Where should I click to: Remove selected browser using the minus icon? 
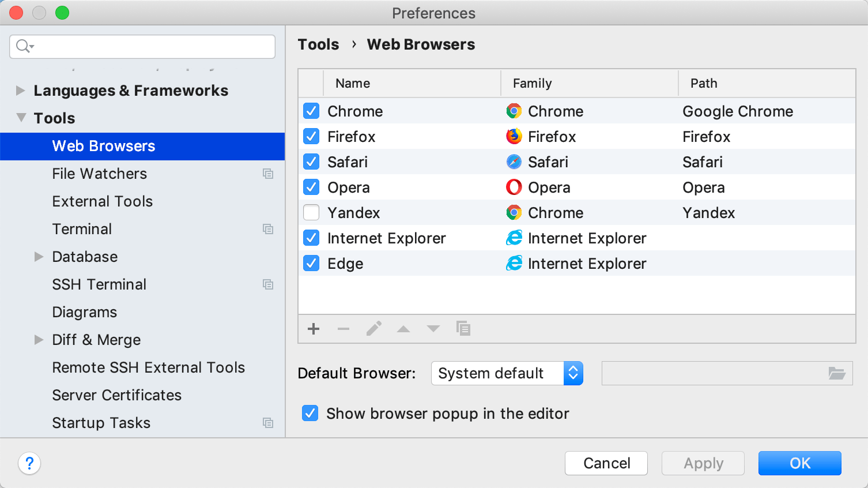pyautogui.click(x=343, y=329)
